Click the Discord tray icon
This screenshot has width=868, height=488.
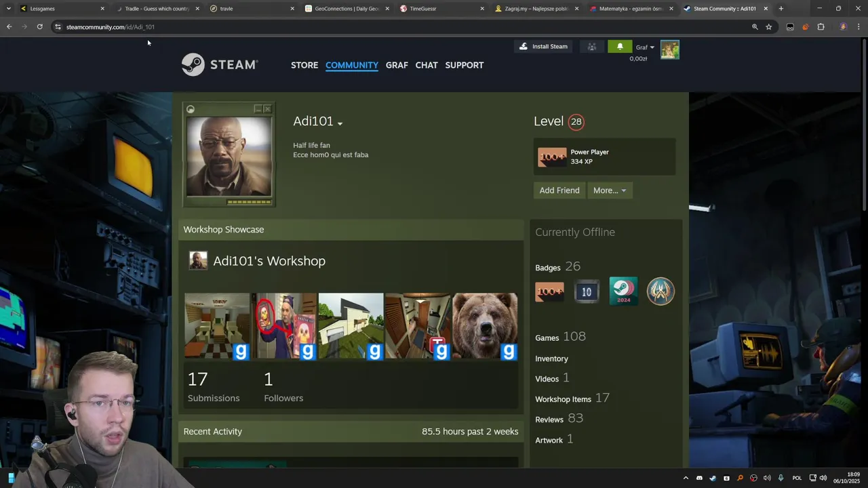pyautogui.click(x=699, y=478)
